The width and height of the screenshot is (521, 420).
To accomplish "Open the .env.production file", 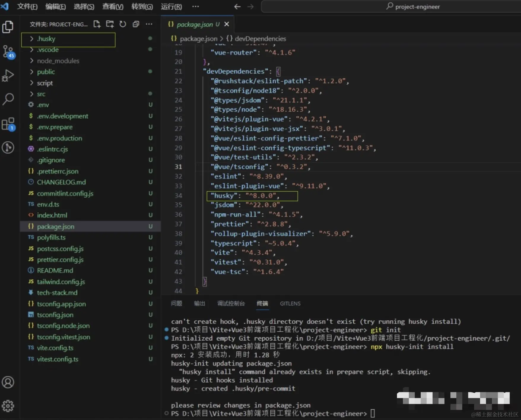I will click(x=90, y=138).
